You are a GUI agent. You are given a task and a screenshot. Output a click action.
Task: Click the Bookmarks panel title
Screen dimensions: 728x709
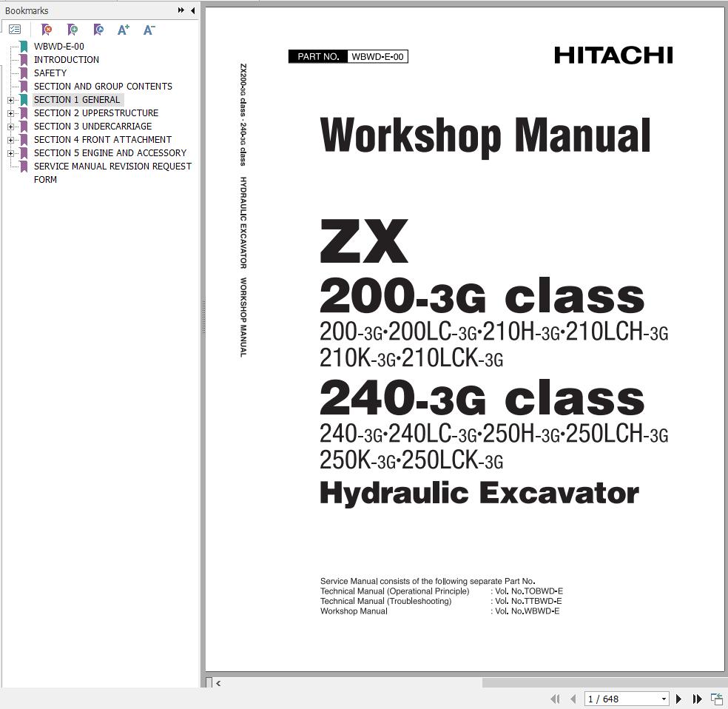pos(27,10)
